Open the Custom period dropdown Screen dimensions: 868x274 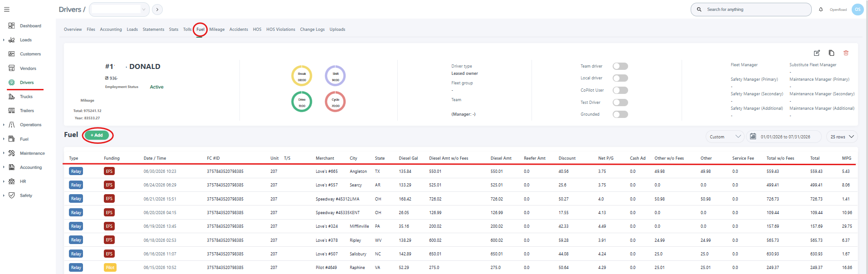click(x=725, y=137)
